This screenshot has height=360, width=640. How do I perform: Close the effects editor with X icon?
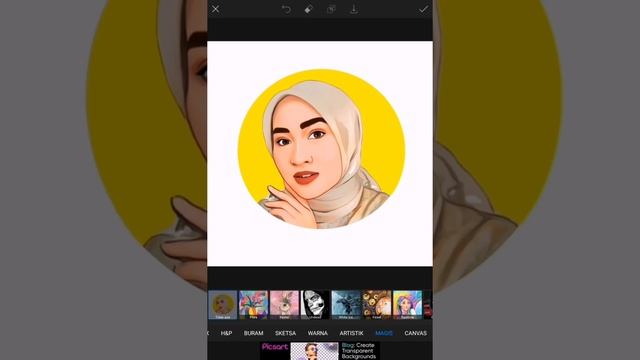click(x=216, y=9)
